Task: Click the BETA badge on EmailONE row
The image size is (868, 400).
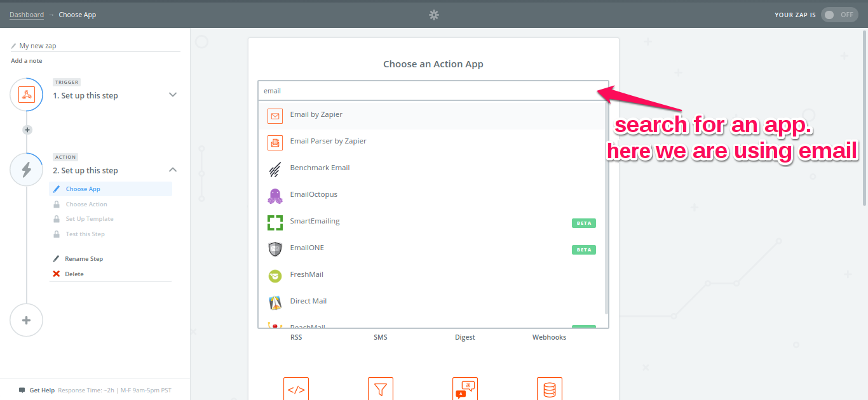Action: click(x=584, y=250)
